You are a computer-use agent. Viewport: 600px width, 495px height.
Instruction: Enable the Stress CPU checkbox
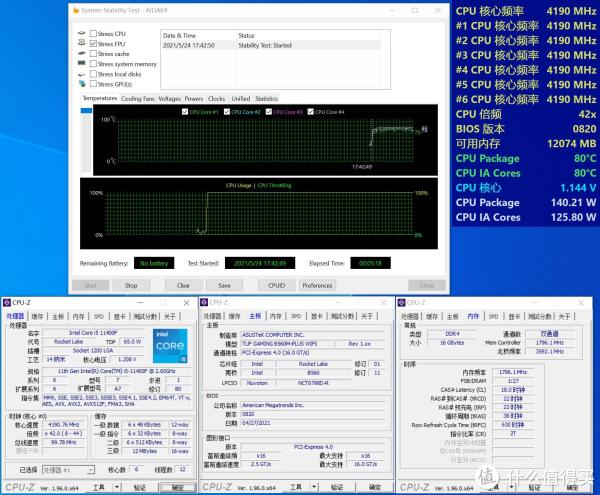pyautogui.click(x=93, y=34)
